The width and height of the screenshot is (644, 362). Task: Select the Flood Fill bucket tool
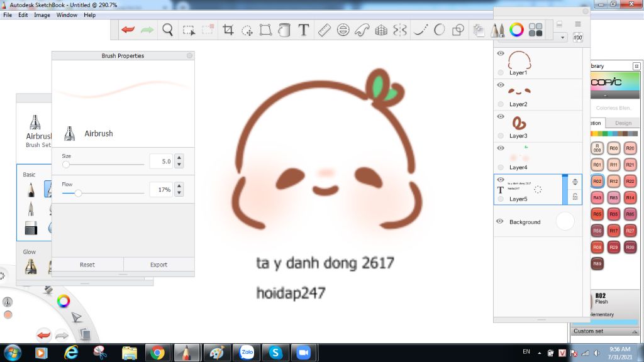coord(284,30)
